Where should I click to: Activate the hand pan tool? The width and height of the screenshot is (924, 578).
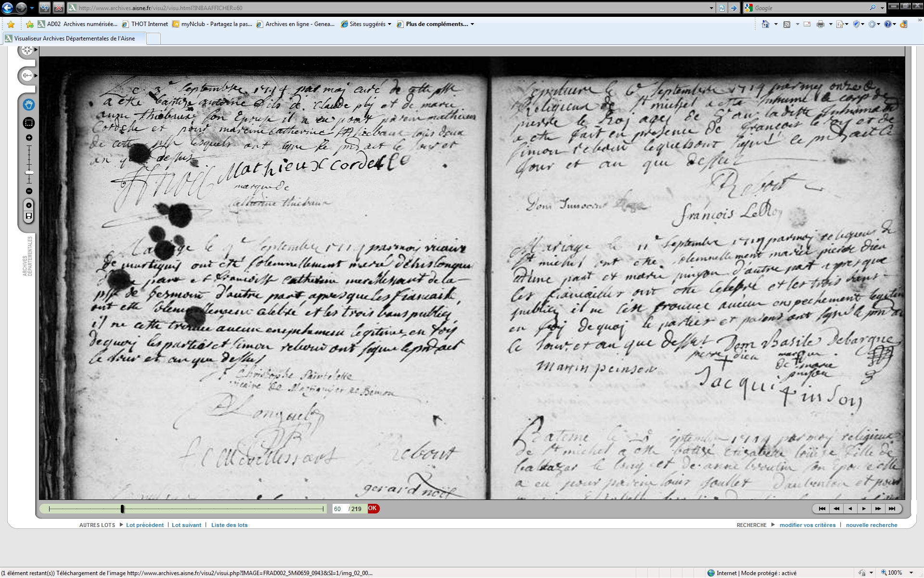[28, 105]
